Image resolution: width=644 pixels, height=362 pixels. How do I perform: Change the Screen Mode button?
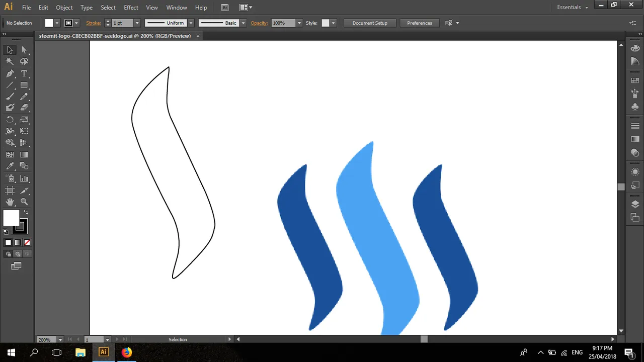(17, 266)
